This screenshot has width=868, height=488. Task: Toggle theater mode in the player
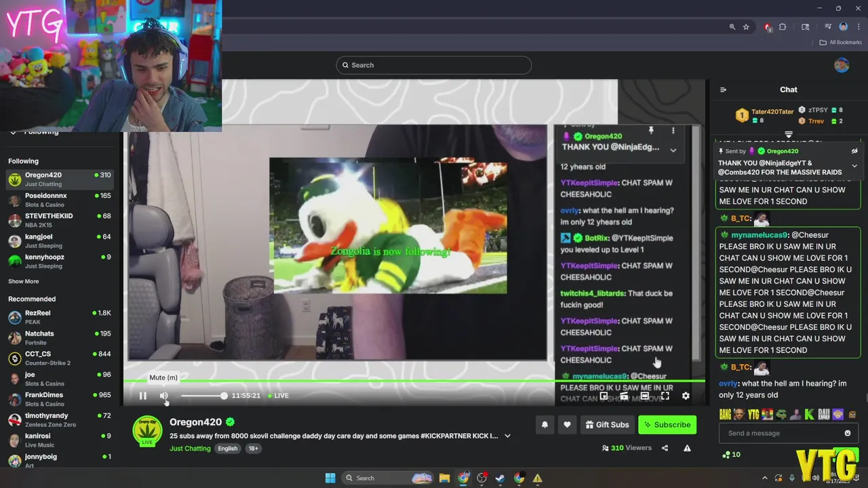pos(645,396)
